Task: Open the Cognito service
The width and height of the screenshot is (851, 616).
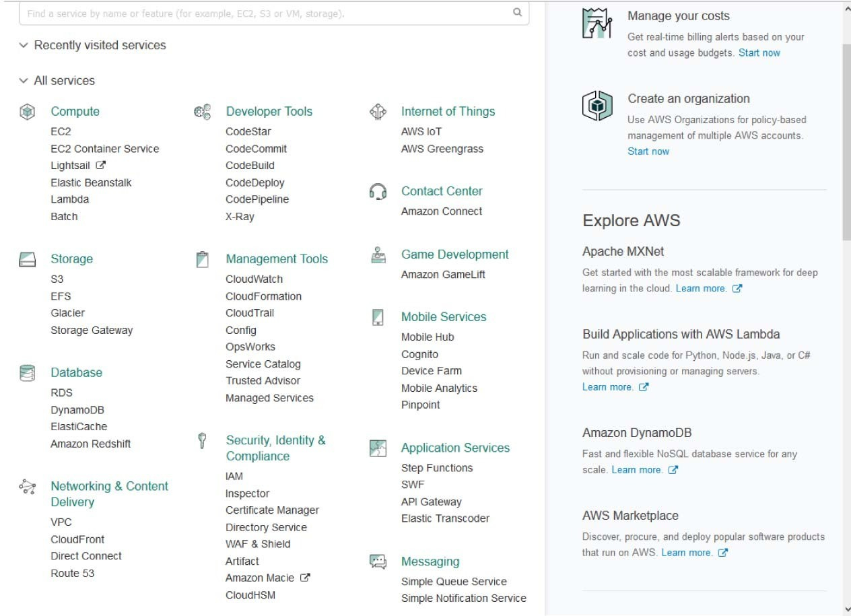Action: [419, 354]
